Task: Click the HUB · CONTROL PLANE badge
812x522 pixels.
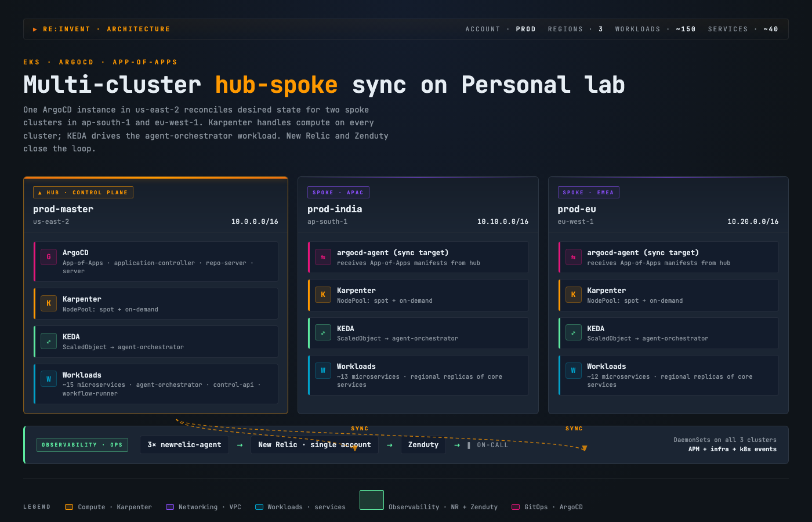Action: [83, 193]
